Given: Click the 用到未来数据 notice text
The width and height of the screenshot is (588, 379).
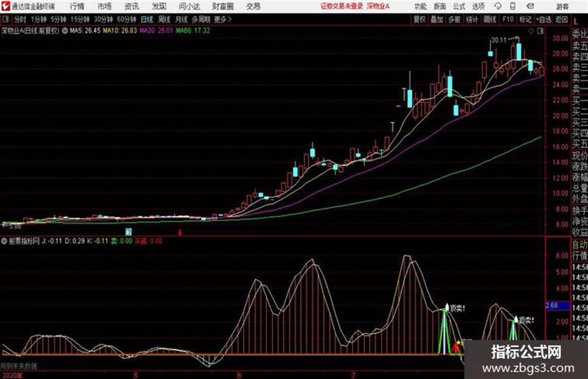Looking at the screenshot, I should click(x=19, y=365).
